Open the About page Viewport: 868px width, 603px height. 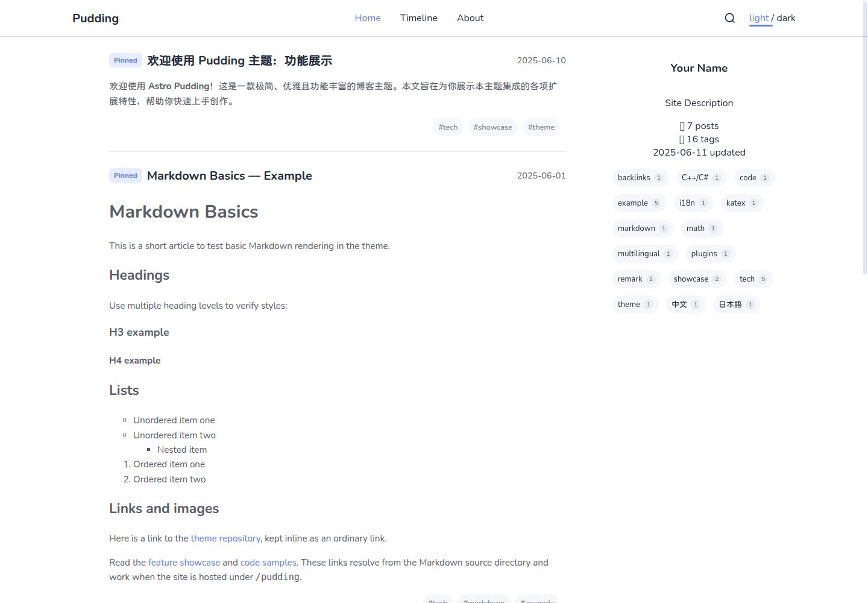click(470, 18)
